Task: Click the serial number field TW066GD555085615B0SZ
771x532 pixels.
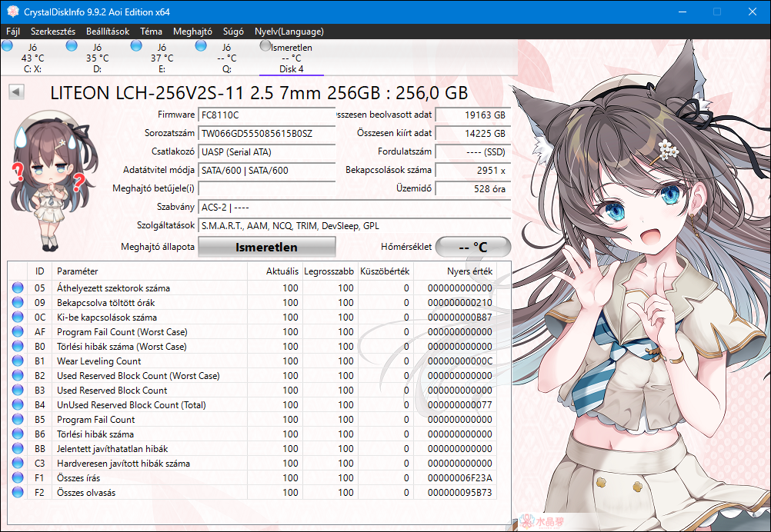Action: [x=266, y=133]
